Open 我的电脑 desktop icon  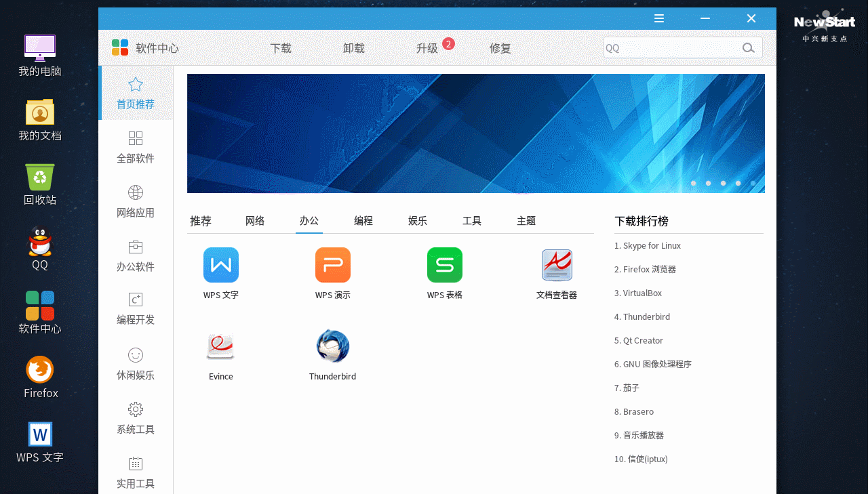click(x=40, y=47)
